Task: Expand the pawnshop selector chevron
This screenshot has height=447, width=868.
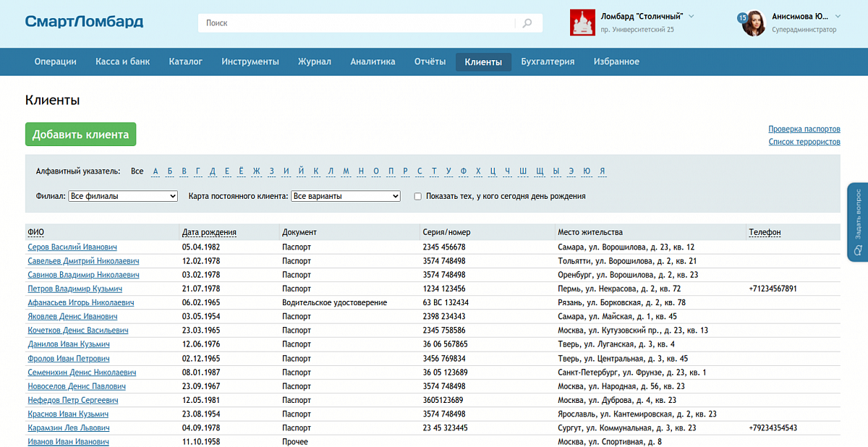Action: pos(691,16)
